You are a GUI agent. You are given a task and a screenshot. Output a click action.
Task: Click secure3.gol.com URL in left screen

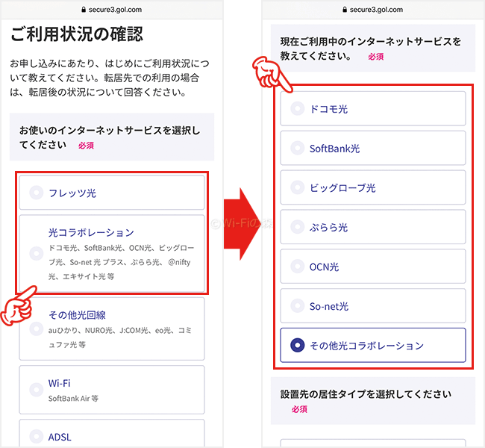click(115, 10)
